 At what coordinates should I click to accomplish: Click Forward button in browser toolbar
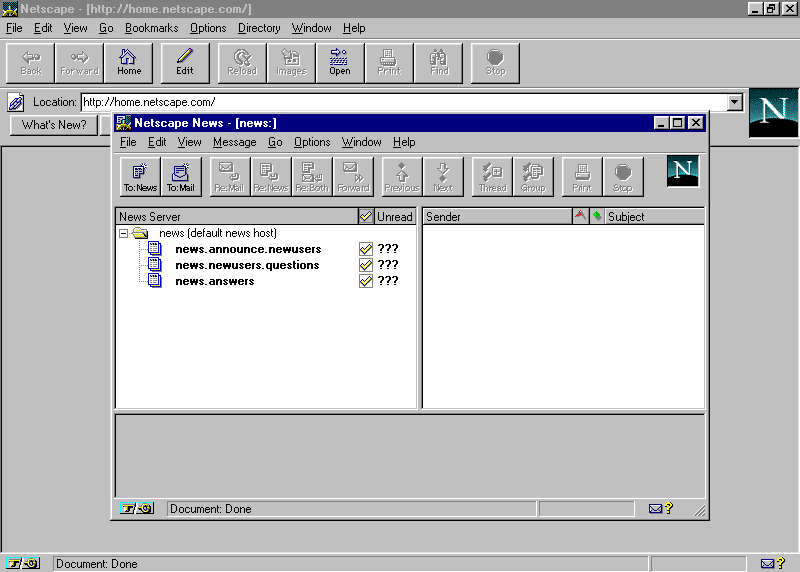point(80,63)
